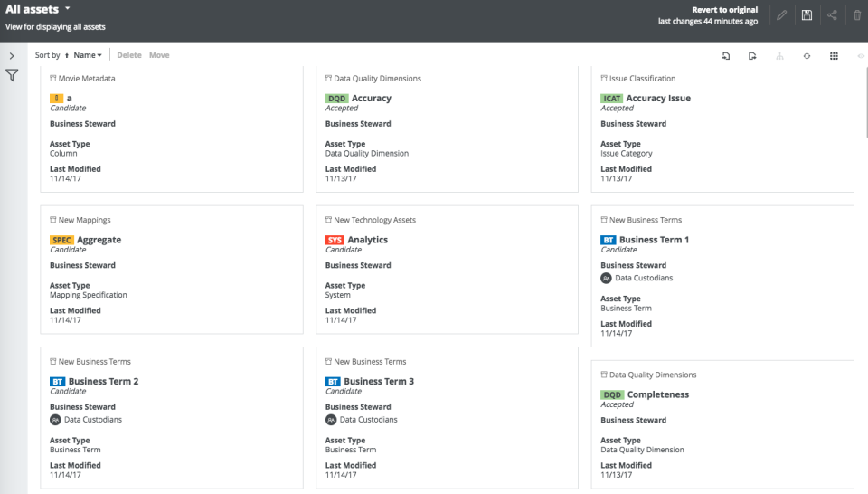
Task: Expand the left sidebar with chevron
Action: 12,56
